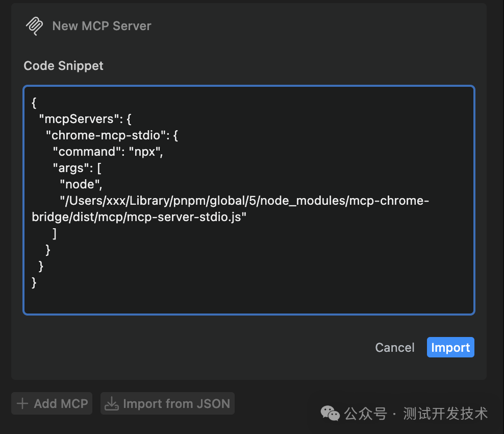Focus the code snippet empty area below braces
This screenshot has width=504, height=434.
(x=249, y=301)
